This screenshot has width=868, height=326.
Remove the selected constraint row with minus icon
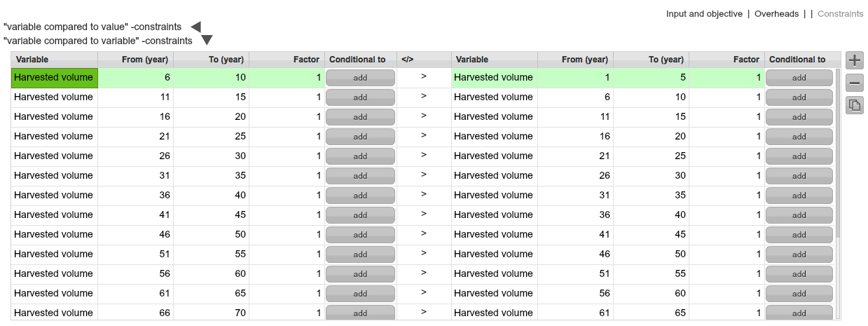[854, 83]
